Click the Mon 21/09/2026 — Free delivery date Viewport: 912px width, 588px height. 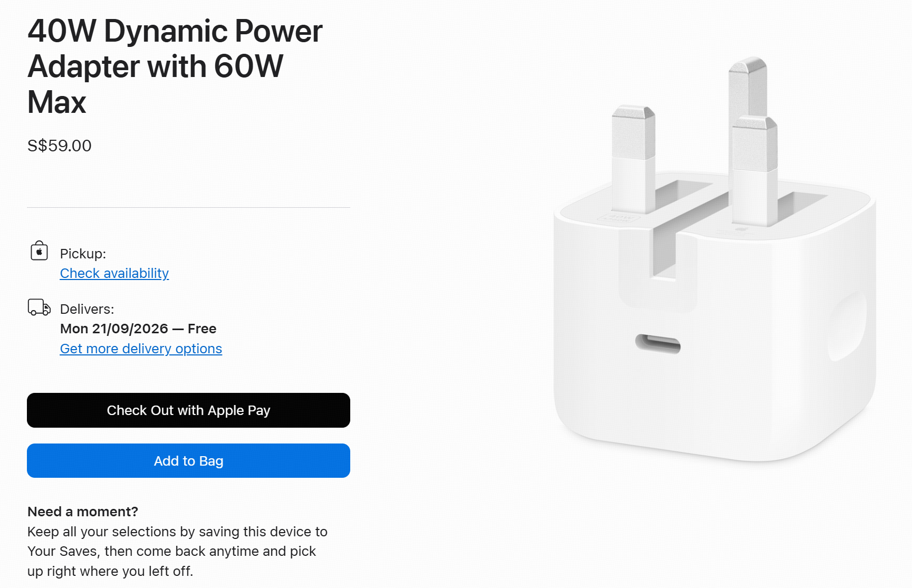coord(138,329)
